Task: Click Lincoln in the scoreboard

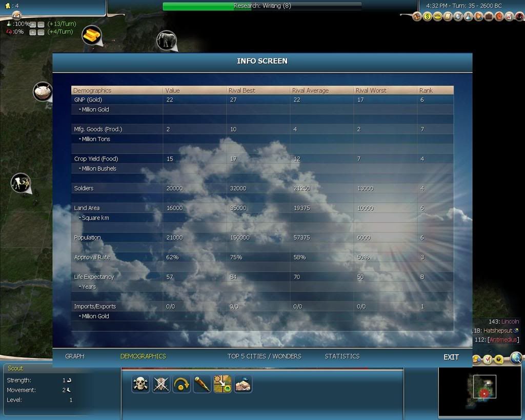Action: pos(510,322)
